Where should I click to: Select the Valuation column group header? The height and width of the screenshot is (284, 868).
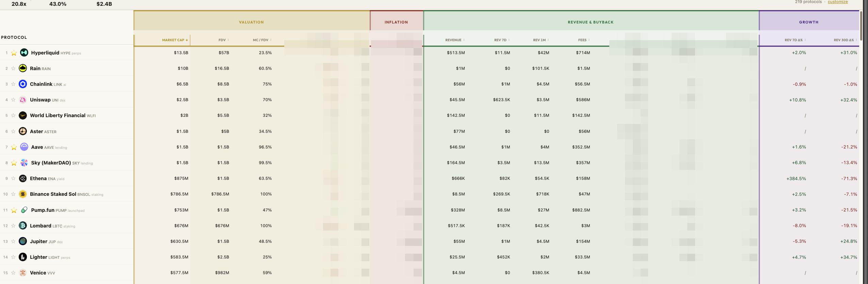pos(252,22)
